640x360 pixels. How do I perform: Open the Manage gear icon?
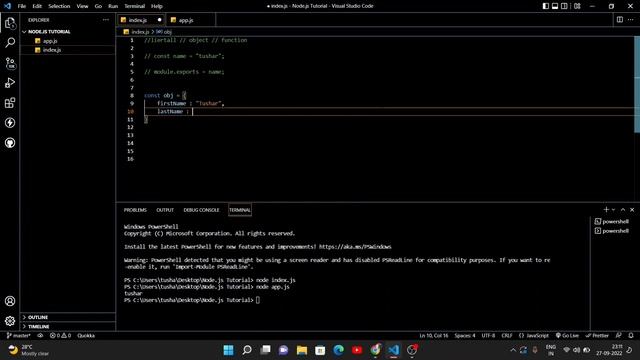point(10,321)
